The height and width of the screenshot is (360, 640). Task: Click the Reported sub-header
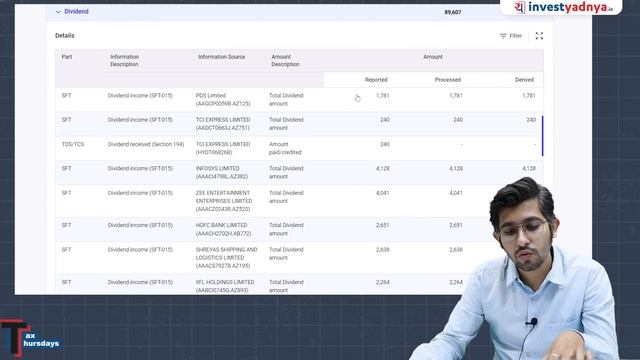[376, 80]
